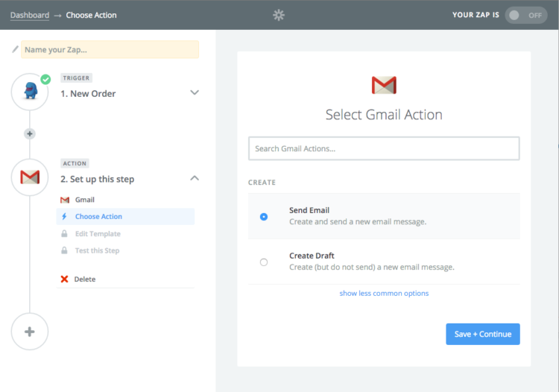Click 'Create (but do not send)' description
The image size is (559, 392).
372,267
